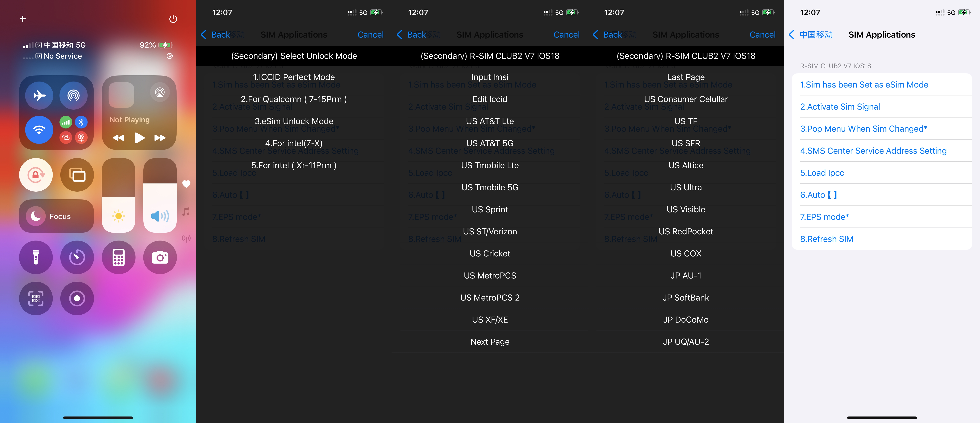980x423 pixels.
Task: Open 5.Load Ipcc in light list
Action: click(x=882, y=173)
